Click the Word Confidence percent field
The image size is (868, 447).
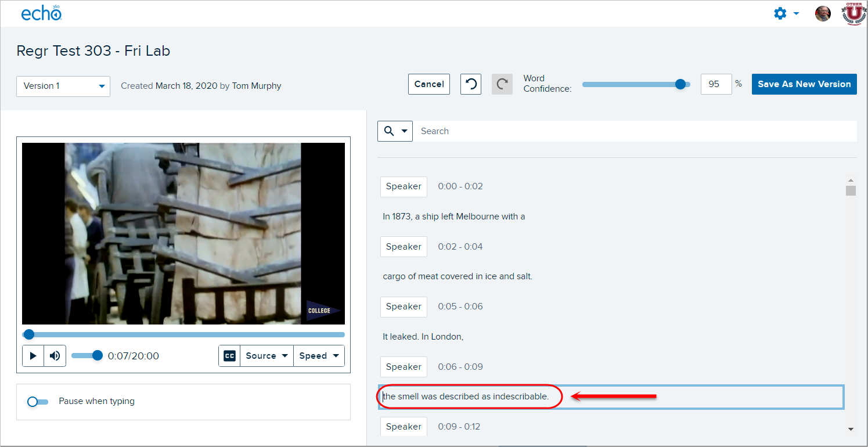click(x=716, y=84)
